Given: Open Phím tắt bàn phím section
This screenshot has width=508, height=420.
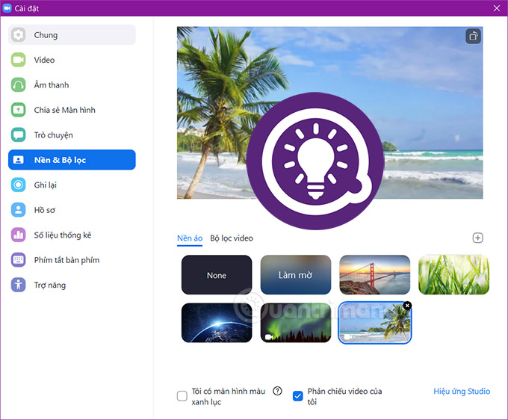Looking at the screenshot, I should click(72, 260).
